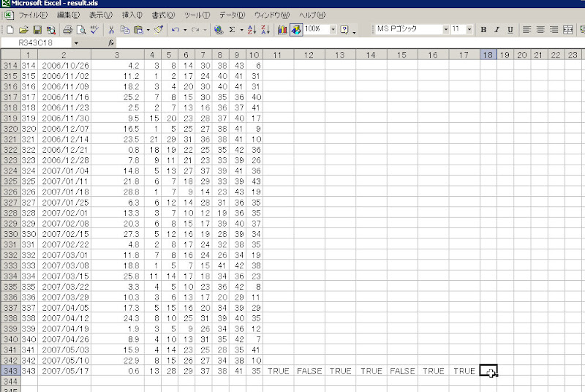Click the Name Box showing R343C18
585x392 pixels.
[x=36, y=43]
